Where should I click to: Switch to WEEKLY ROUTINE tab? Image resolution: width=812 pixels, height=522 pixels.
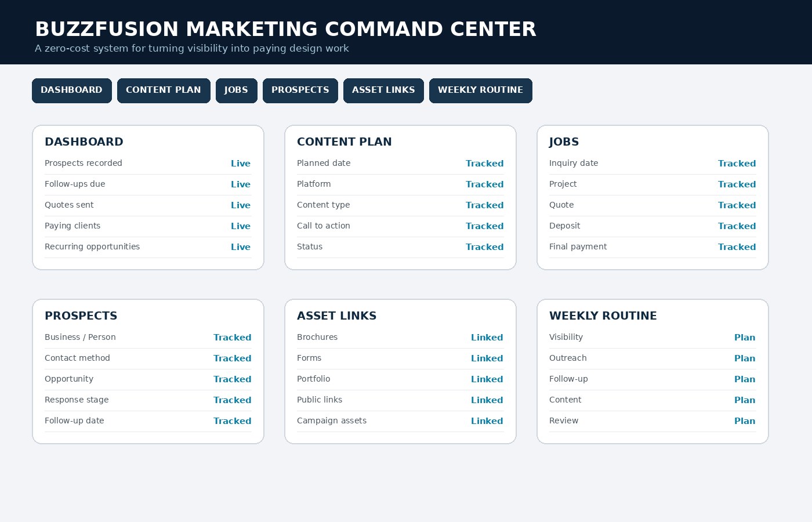pyautogui.click(x=481, y=90)
